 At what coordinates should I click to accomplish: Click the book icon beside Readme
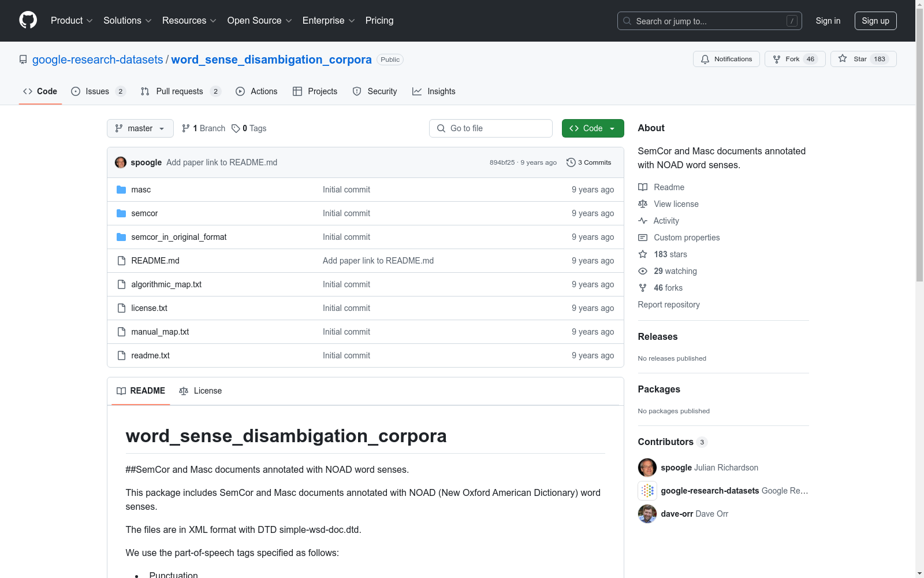coord(643,187)
